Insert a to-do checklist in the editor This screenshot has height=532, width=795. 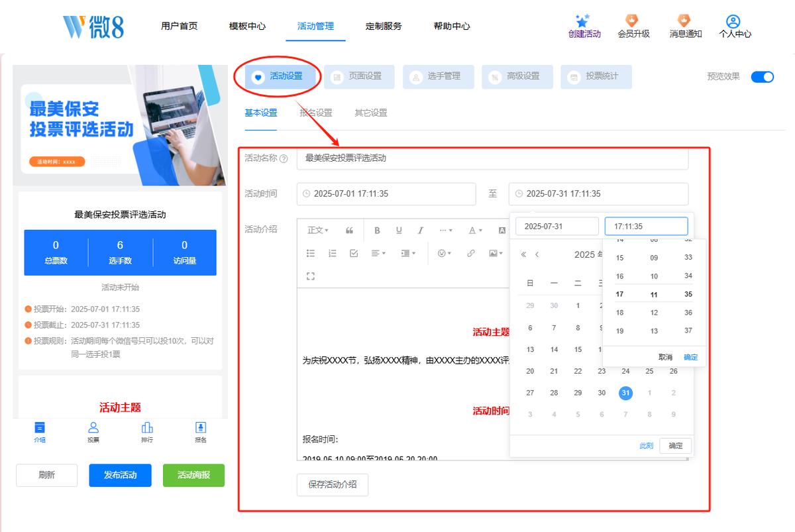(x=354, y=253)
